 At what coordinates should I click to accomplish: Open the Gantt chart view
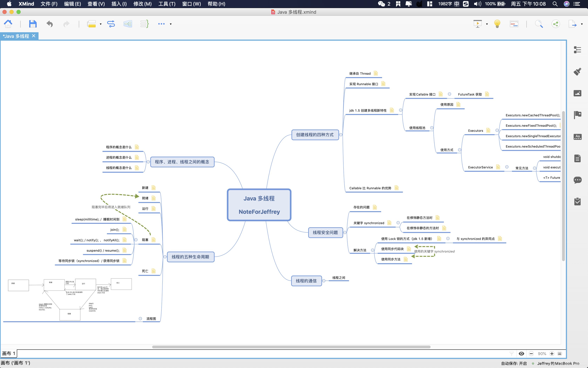tap(514, 24)
